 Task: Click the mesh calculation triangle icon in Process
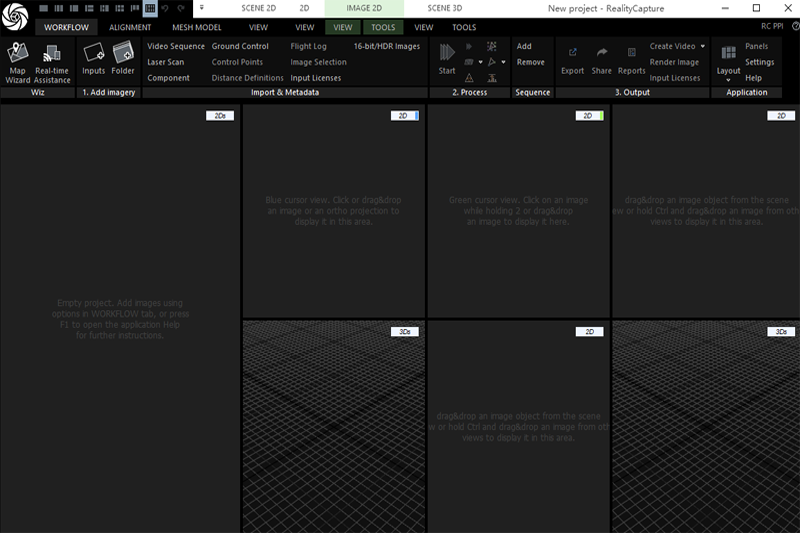(492, 62)
